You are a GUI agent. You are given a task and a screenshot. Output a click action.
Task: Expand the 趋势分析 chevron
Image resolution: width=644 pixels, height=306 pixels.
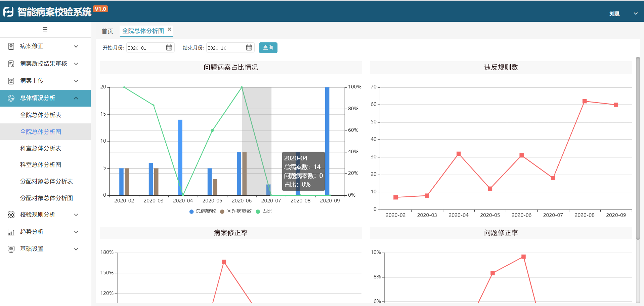76,232
